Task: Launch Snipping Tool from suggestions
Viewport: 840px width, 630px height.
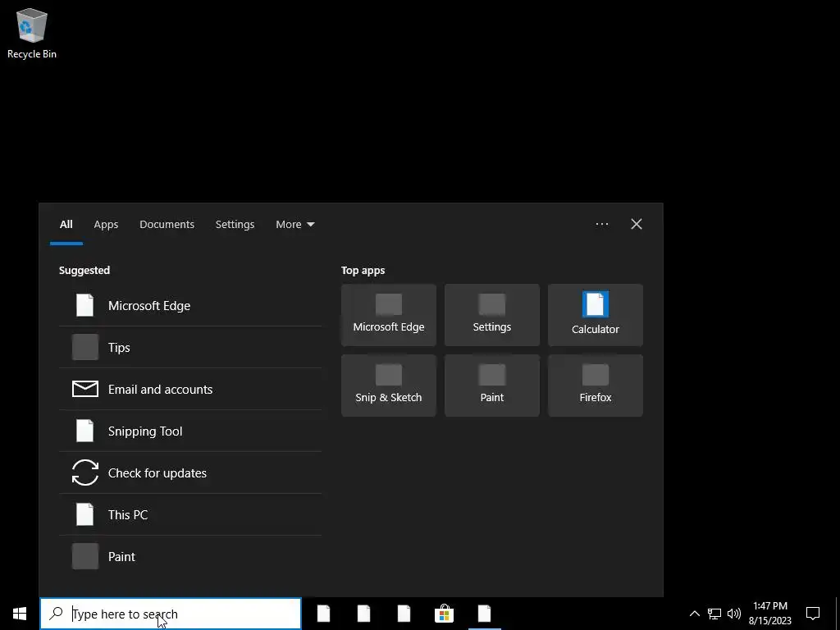Action: (x=190, y=431)
